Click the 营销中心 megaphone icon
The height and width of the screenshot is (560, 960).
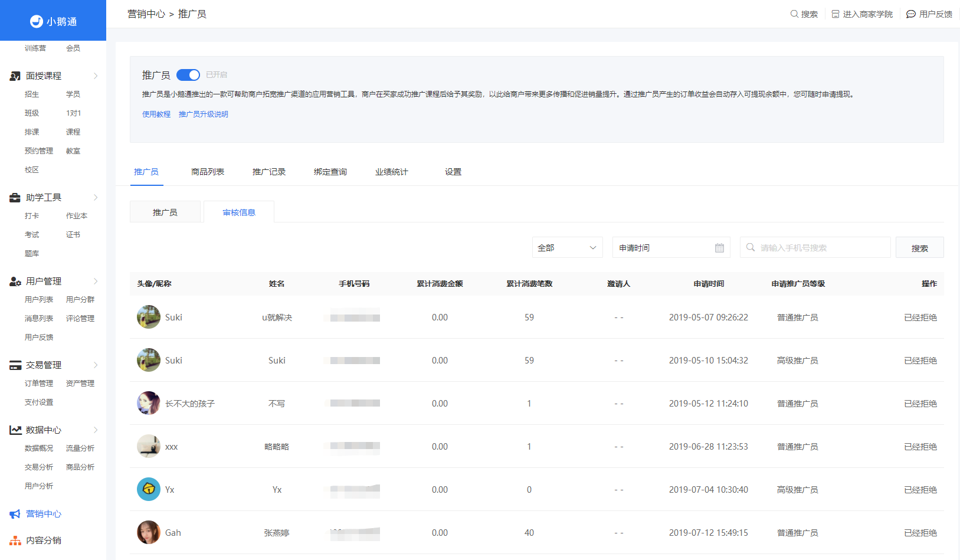click(15, 514)
